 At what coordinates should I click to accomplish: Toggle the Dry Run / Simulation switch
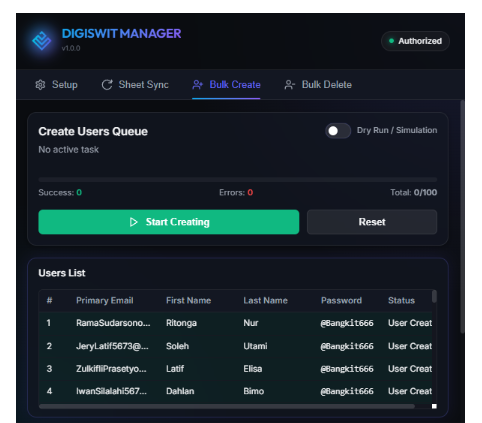(338, 131)
